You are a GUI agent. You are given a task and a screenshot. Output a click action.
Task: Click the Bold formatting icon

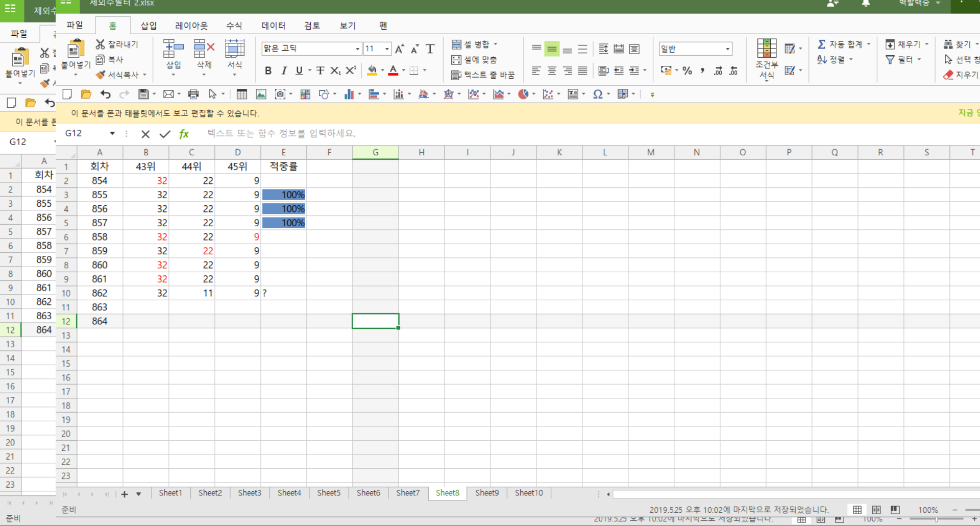pyautogui.click(x=268, y=71)
